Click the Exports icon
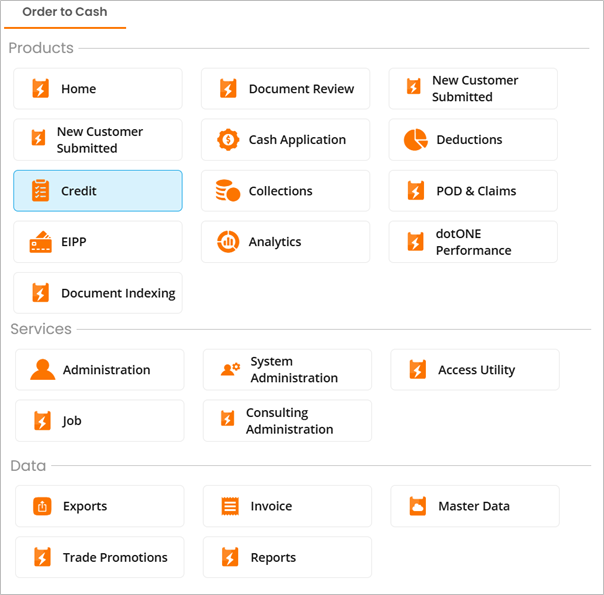 pos(42,506)
